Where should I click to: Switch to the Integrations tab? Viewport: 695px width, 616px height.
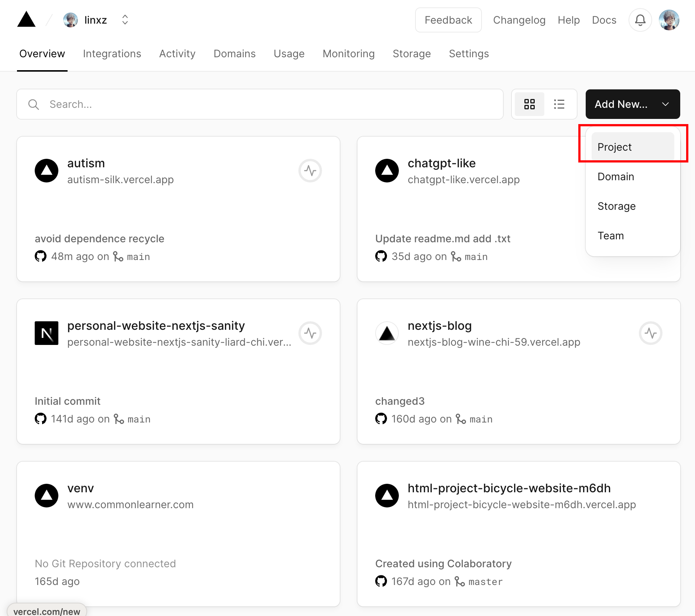pos(112,54)
